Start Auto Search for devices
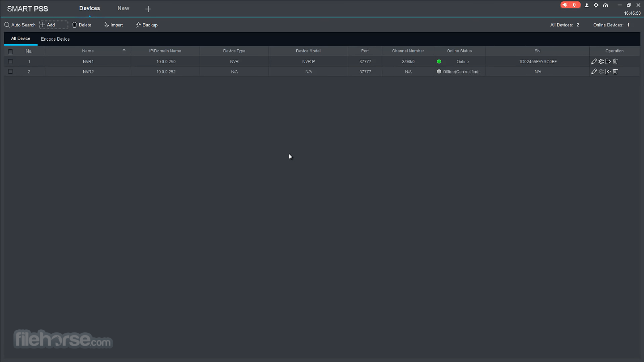 click(20, 25)
